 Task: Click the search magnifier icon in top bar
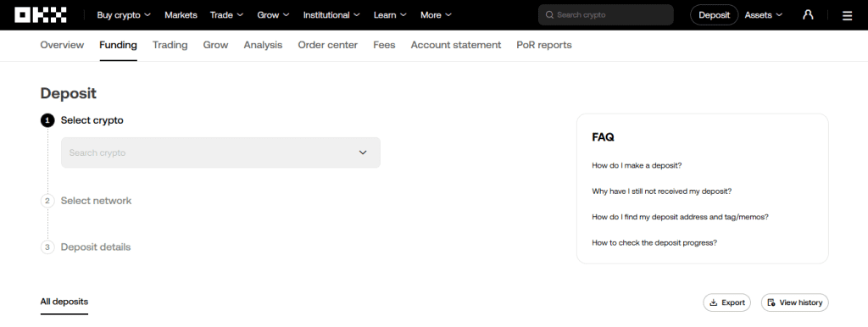point(549,15)
